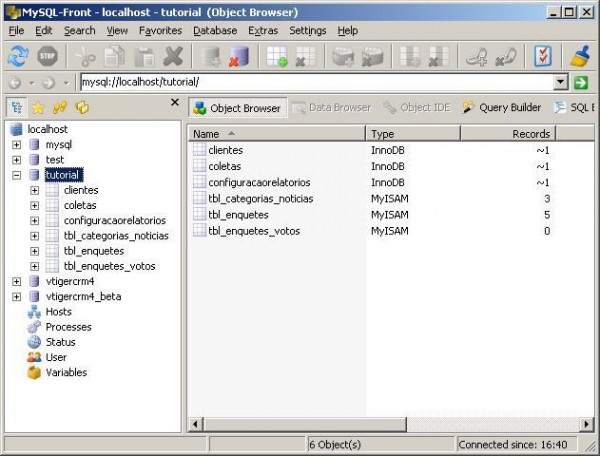
Task: Switch to the Data Browser tab
Action: [332, 107]
